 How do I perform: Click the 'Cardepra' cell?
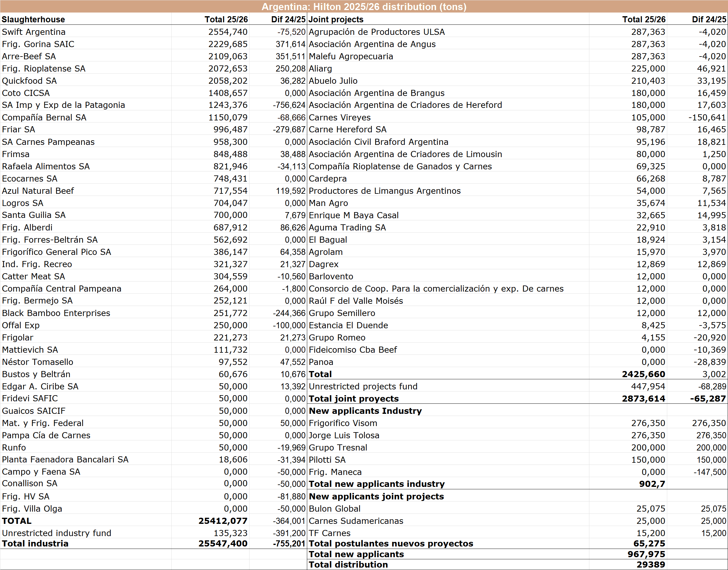click(328, 178)
